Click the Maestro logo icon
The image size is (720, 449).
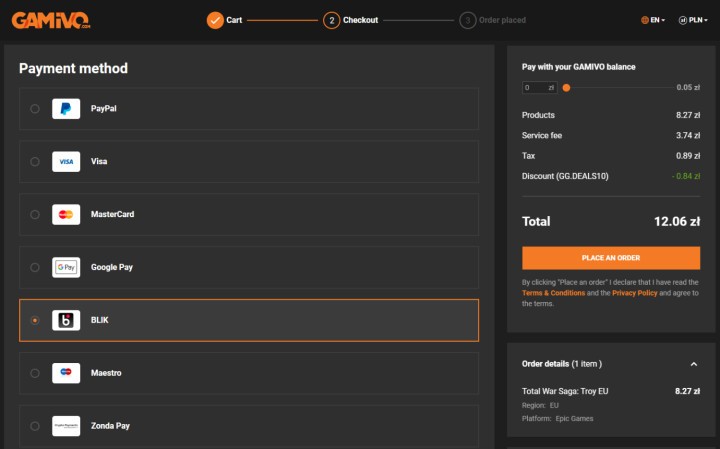click(x=66, y=373)
